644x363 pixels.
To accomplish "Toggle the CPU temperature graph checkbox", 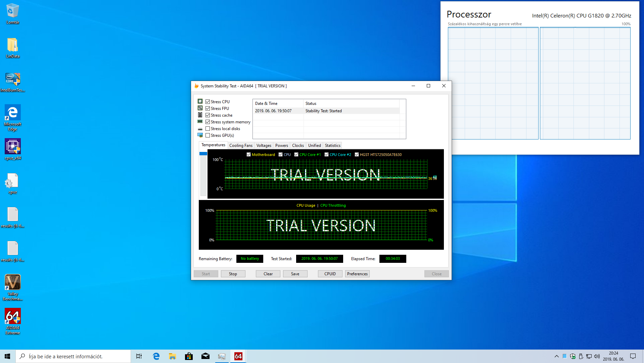I will [280, 155].
